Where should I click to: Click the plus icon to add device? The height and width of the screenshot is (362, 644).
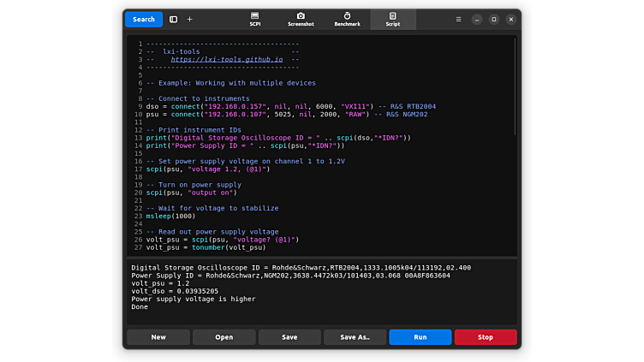coord(189,19)
